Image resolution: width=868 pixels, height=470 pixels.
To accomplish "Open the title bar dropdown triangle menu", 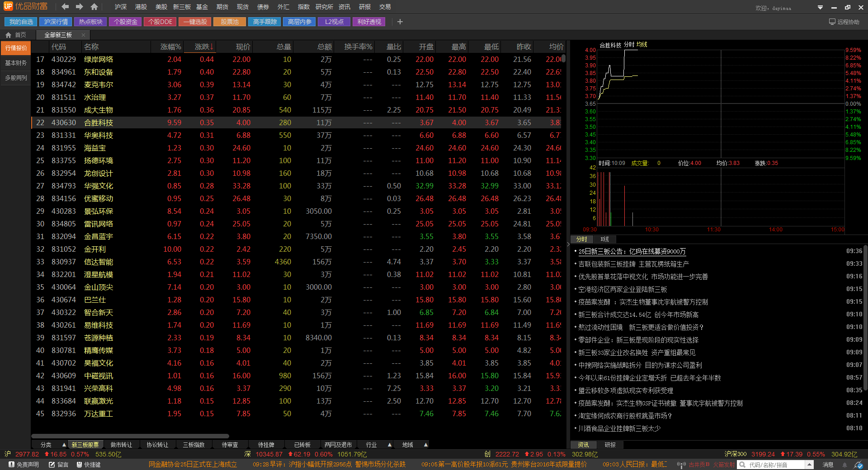I will pos(820,7).
